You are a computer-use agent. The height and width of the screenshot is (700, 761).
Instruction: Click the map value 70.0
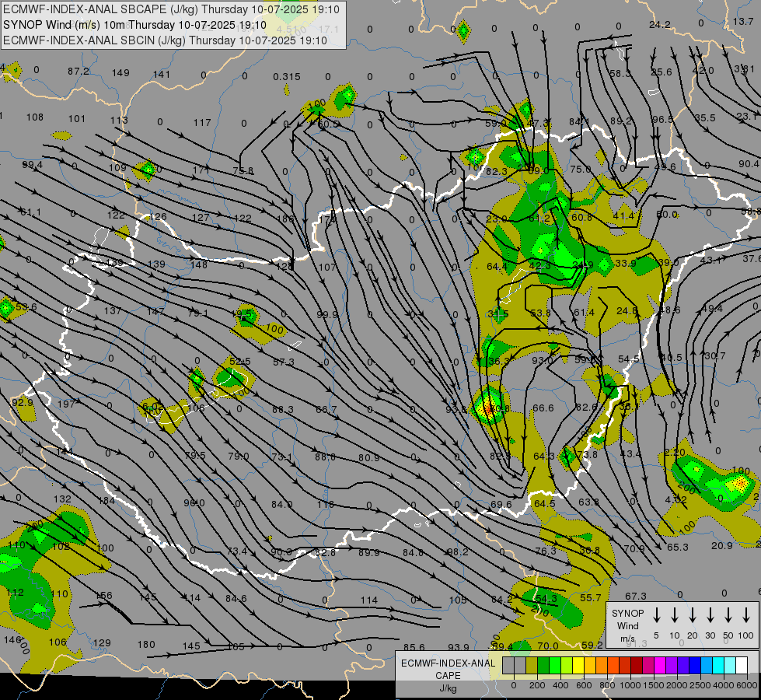(x=548, y=646)
